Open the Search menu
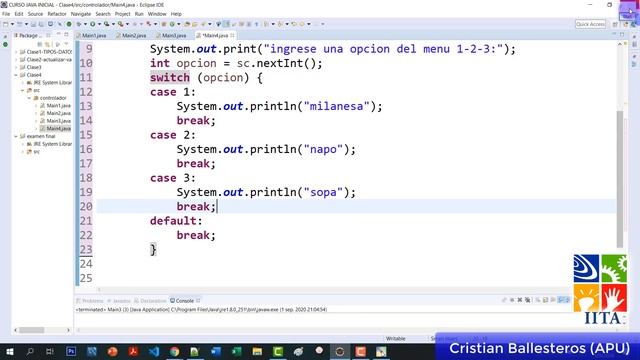Screen dimensions: 640x360 103,14
